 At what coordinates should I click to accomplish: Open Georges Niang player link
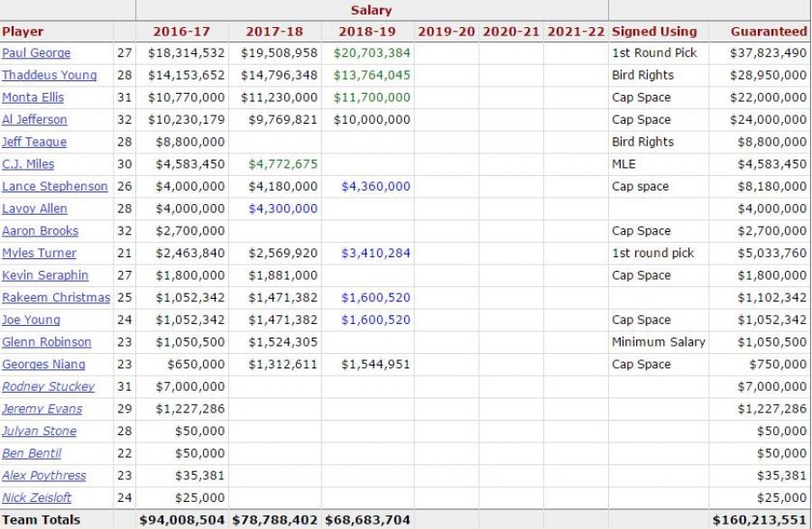[43, 365]
